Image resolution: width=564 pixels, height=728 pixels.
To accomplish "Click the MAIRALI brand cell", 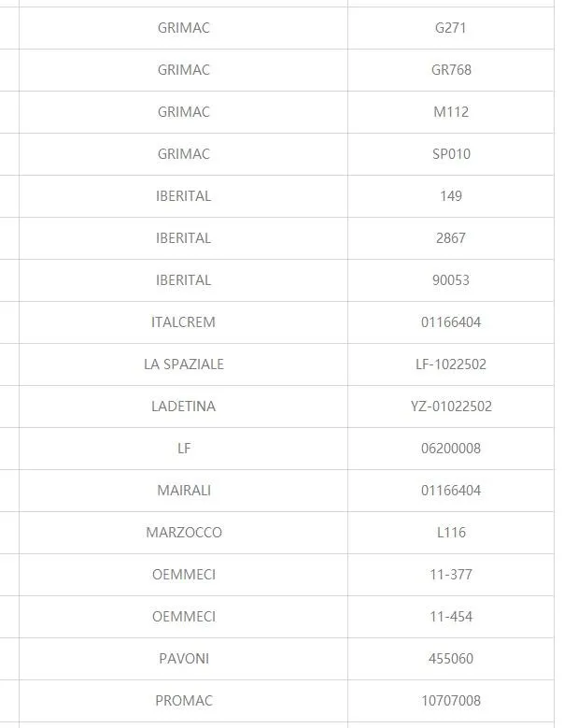I will coord(183,491).
